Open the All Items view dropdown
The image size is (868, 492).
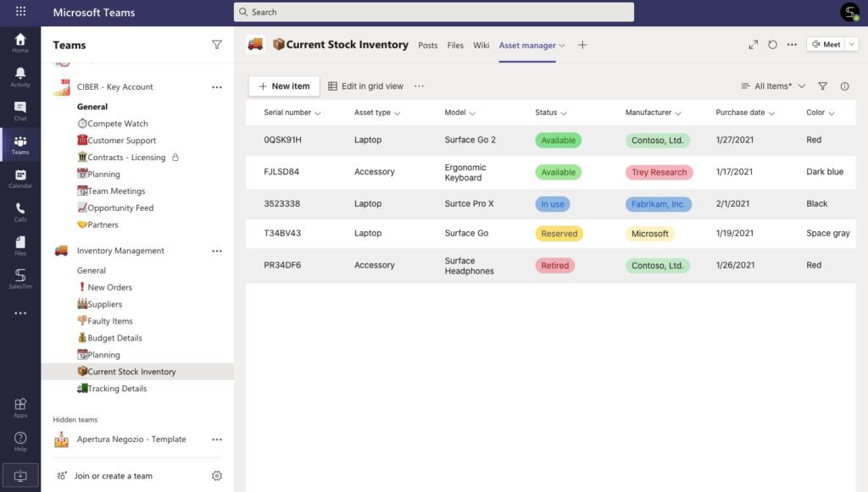point(773,86)
